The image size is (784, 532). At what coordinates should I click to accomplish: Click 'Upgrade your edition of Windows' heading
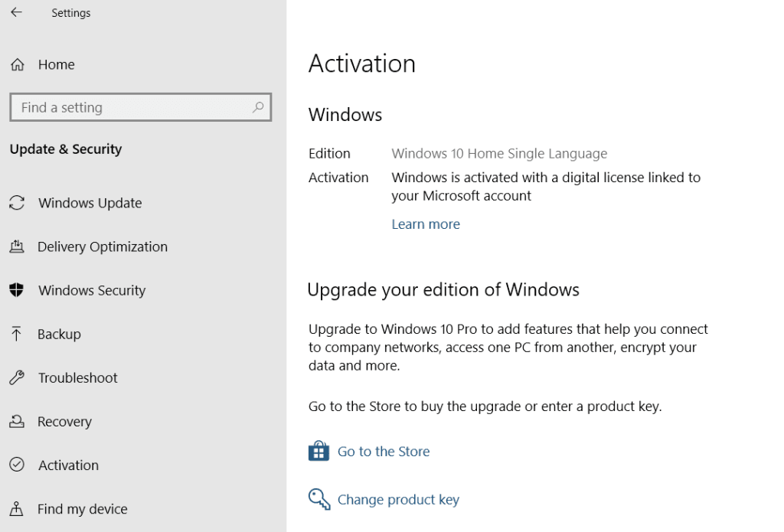pos(443,290)
